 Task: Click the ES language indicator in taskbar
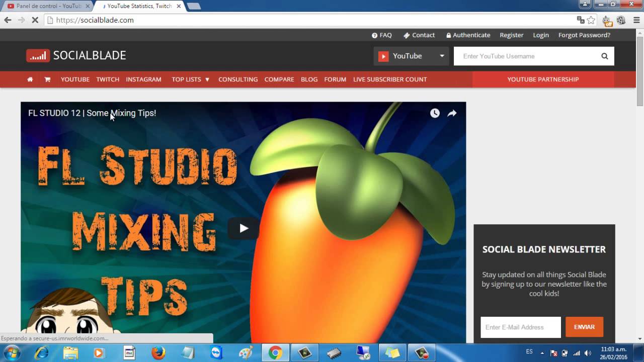pyautogui.click(x=529, y=351)
